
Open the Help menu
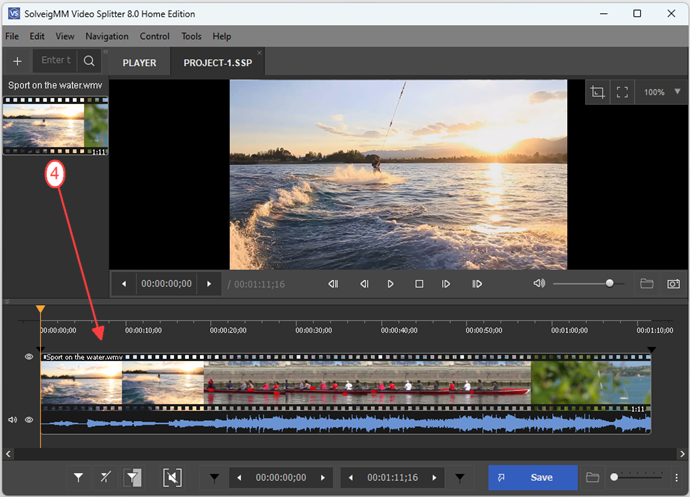click(x=222, y=37)
